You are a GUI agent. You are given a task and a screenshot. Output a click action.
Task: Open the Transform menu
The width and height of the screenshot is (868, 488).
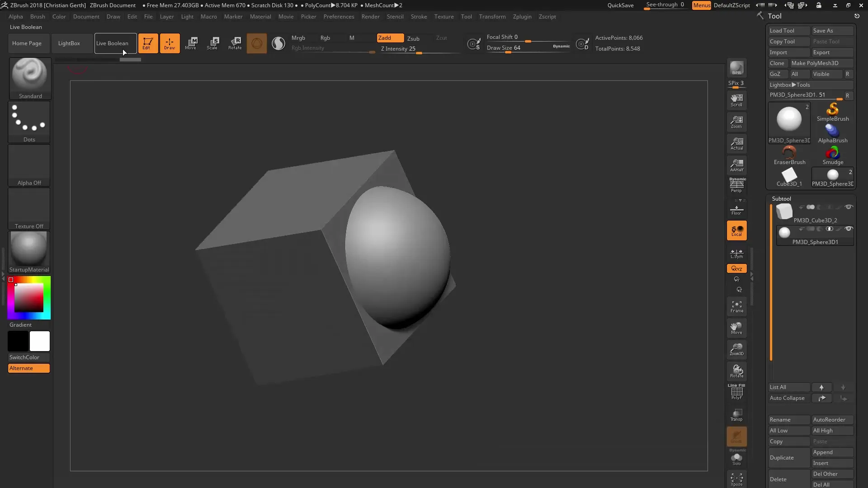[492, 17]
